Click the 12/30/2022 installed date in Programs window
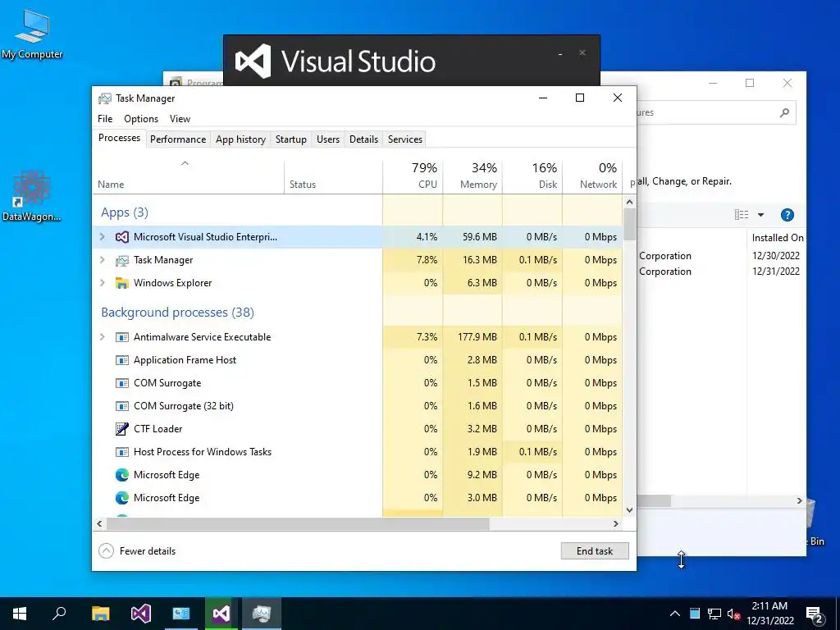The width and height of the screenshot is (840, 630). (x=775, y=256)
